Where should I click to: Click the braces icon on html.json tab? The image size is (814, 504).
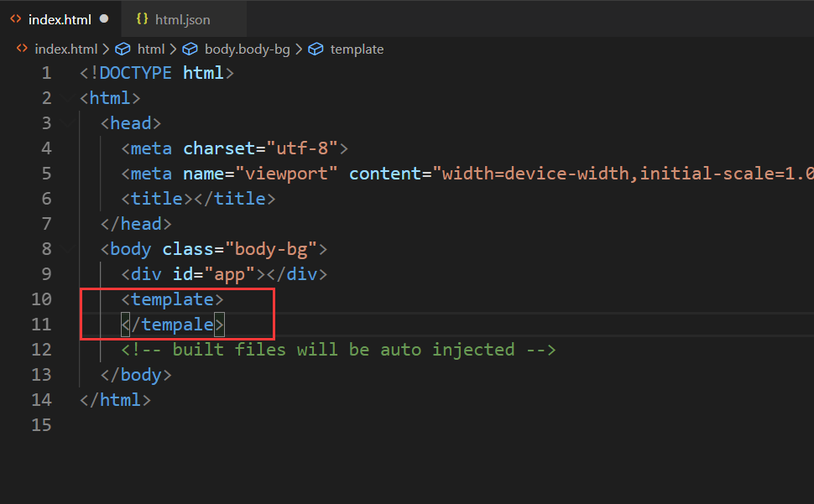(142, 19)
